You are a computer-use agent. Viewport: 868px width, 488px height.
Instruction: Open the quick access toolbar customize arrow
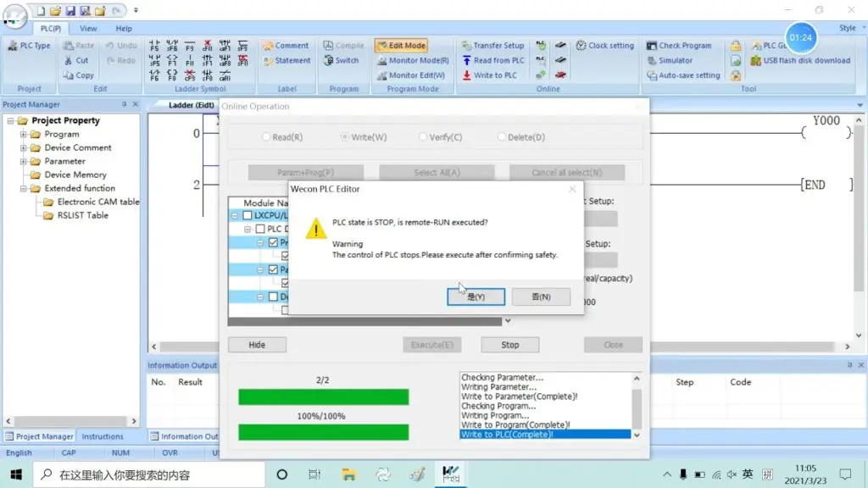136,10
